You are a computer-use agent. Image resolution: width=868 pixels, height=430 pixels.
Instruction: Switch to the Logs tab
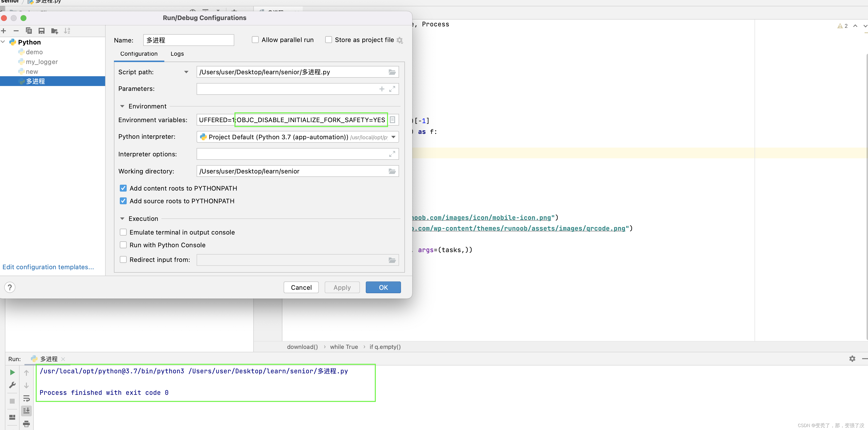[x=177, y=54]
